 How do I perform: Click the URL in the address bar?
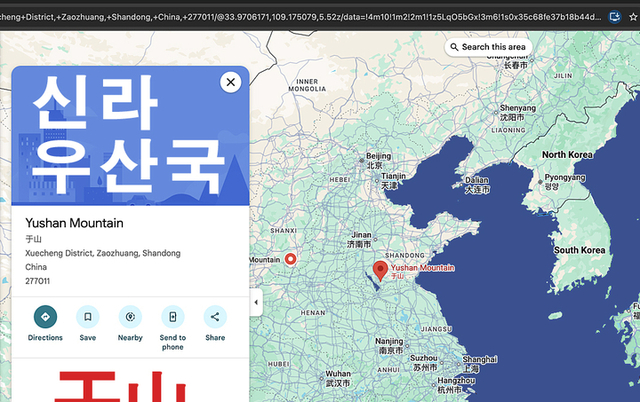(x=300, y=17)
